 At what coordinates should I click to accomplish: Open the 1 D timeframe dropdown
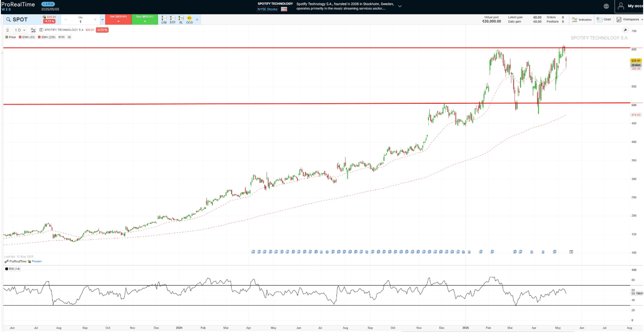coord(20,30)
